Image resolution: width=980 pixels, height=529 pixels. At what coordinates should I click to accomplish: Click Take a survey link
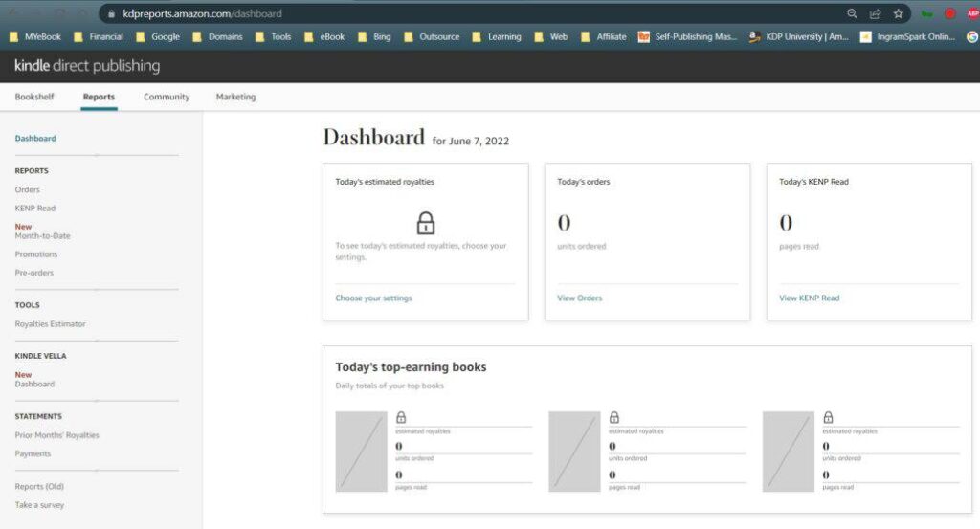(x=39, y=505)
